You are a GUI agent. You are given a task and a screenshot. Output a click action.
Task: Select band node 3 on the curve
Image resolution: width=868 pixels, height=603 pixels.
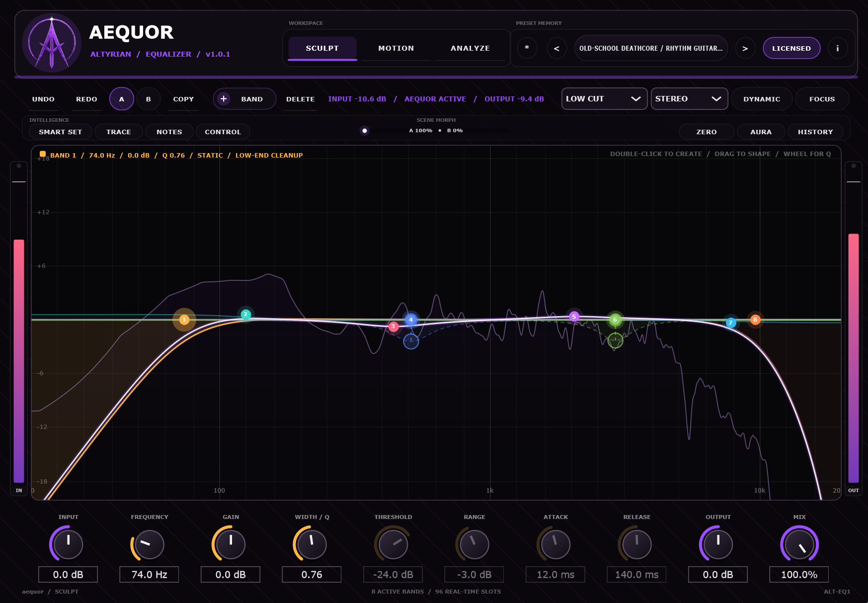coord(393,327)
